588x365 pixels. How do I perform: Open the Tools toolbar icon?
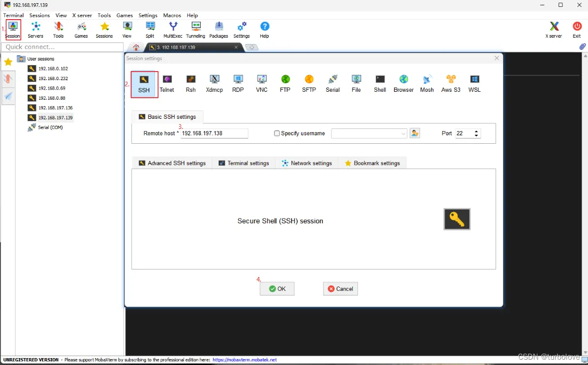[58, 30]
